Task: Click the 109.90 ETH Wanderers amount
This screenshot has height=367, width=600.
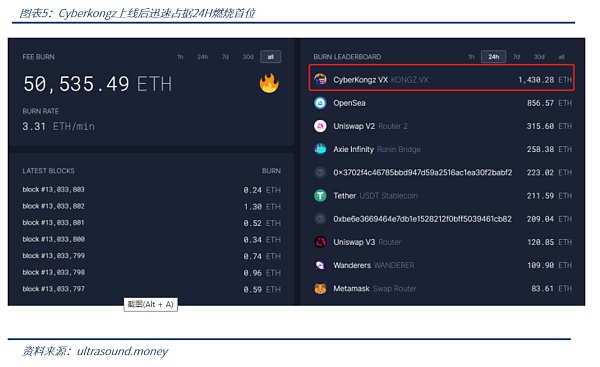Action: (549, 265)
